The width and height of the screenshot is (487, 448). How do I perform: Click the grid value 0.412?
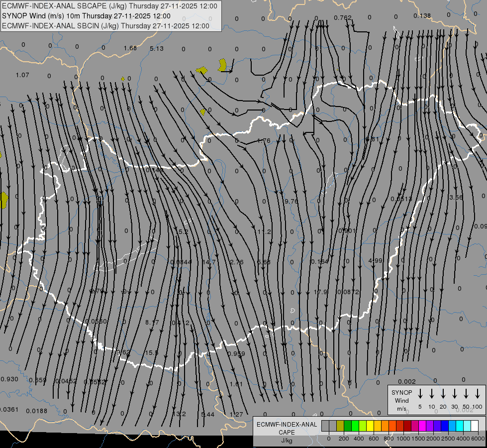coord(181,323)
